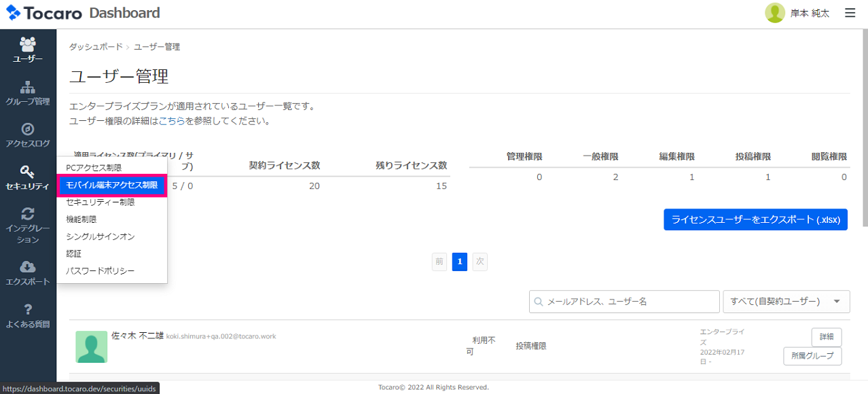Click the ユーザー管理 page heading
Screen dimensions: 868x394
point(119,76)
